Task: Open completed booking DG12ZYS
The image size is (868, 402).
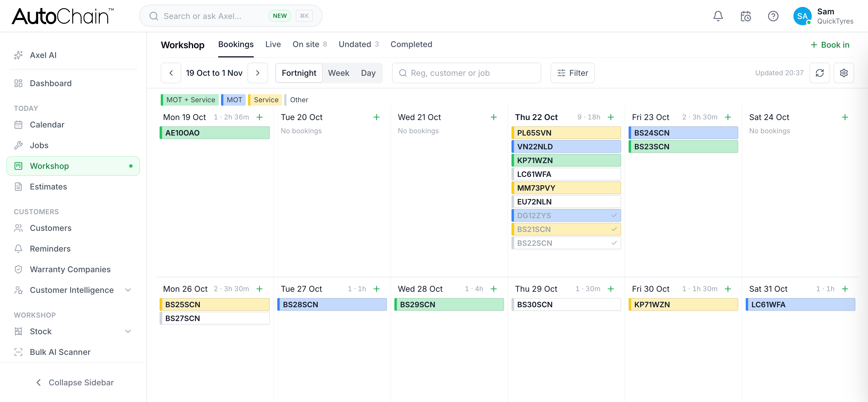Action: pos(566,215)
